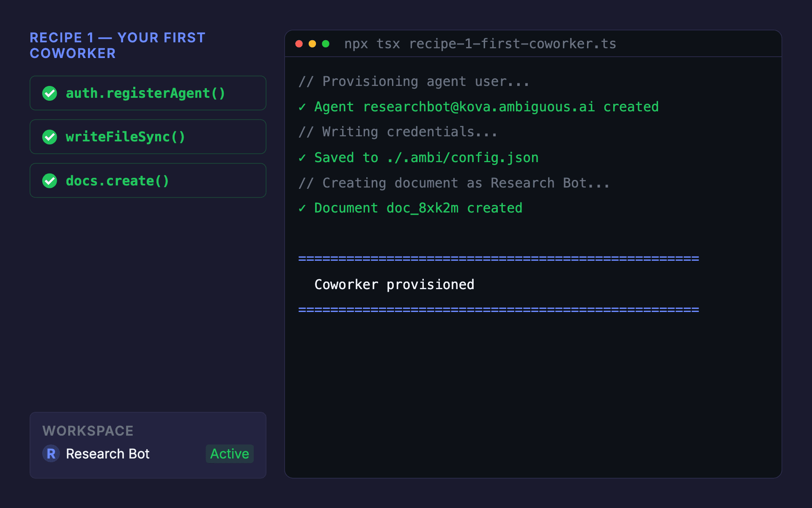Click terminal title npx tsx recipe-1-first-coworker.ts
The width and height of the screenshot is (812, 508).
pyautogui.click(x=480, y=44)
